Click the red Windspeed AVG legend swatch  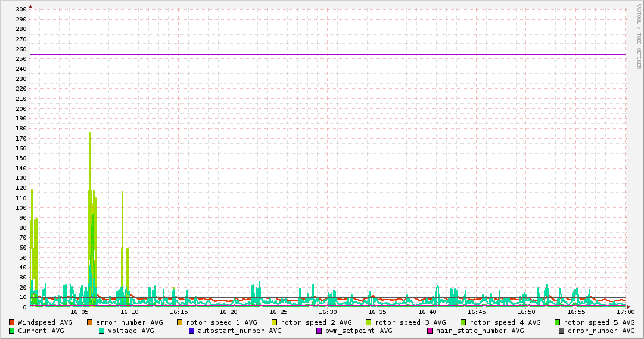[x=11, y=322]
